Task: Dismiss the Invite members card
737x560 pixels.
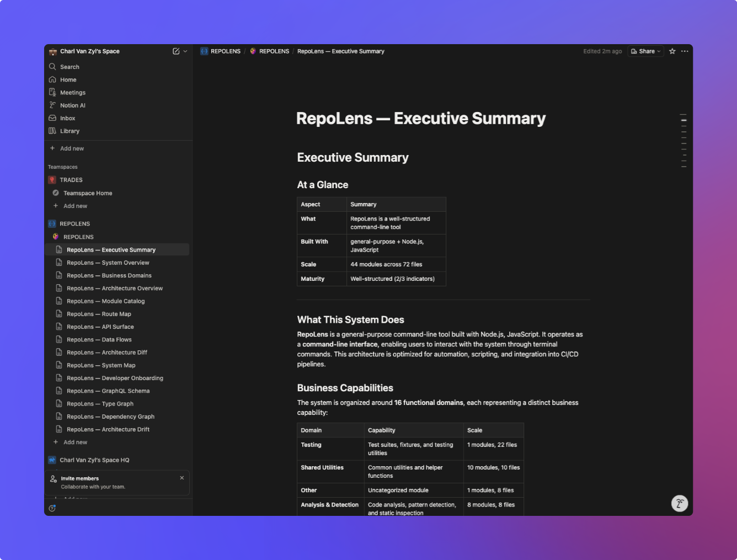Action: tap(182, 478)
